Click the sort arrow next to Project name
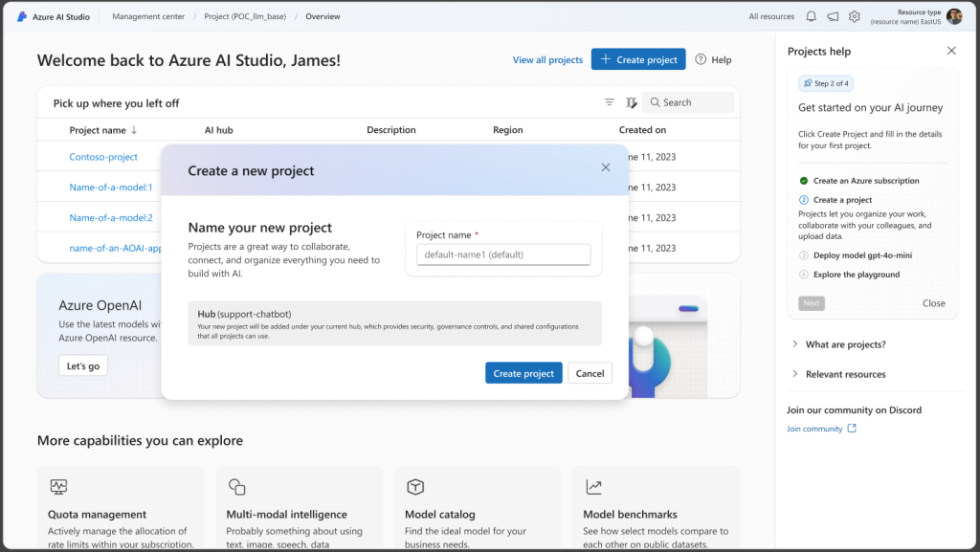This screenshot has width=980, height=552. click(x=134, y=130)
